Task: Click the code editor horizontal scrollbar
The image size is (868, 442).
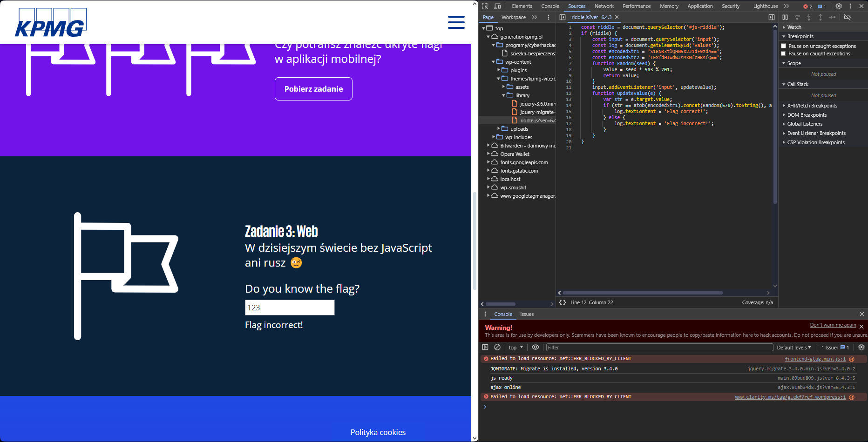Action: 643,293
